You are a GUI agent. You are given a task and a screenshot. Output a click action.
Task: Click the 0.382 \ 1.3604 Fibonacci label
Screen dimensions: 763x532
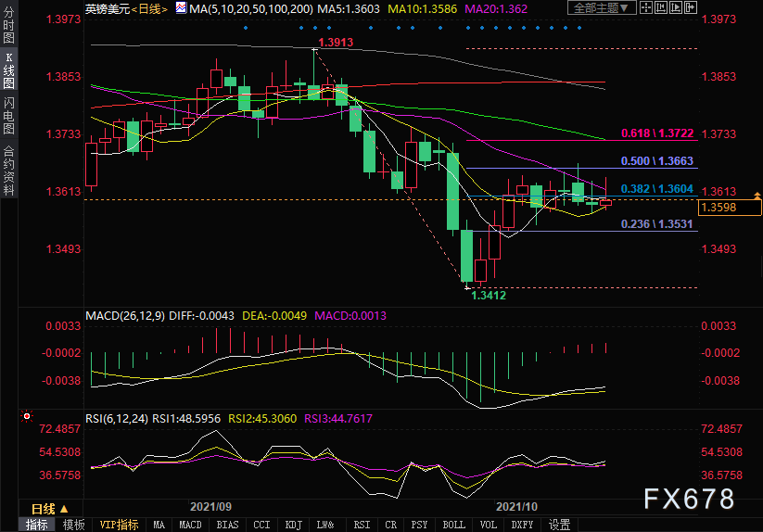pos(657,189)
